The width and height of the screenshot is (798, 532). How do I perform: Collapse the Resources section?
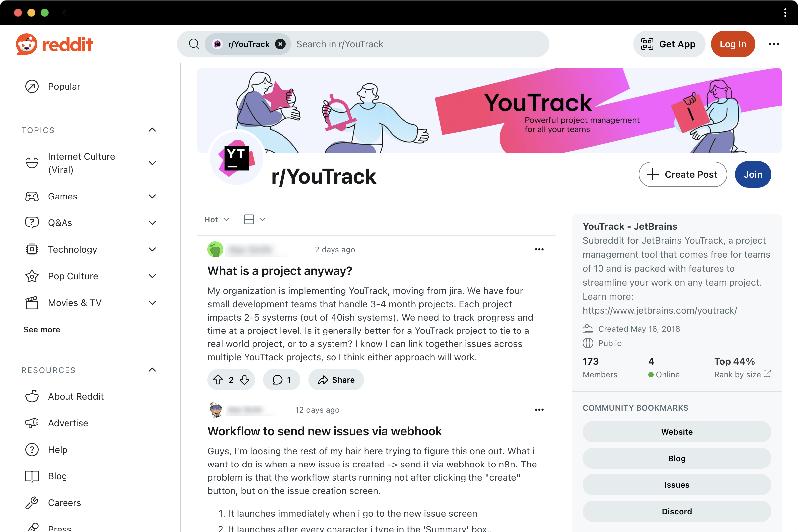152,370
